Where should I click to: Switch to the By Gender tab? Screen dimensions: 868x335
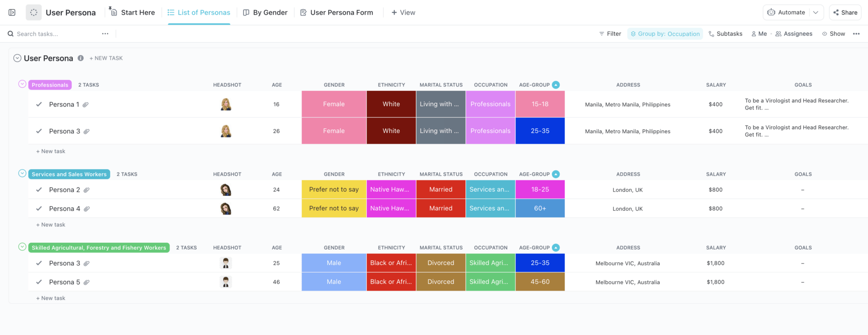pyautogui.click(x=265, y=13)
